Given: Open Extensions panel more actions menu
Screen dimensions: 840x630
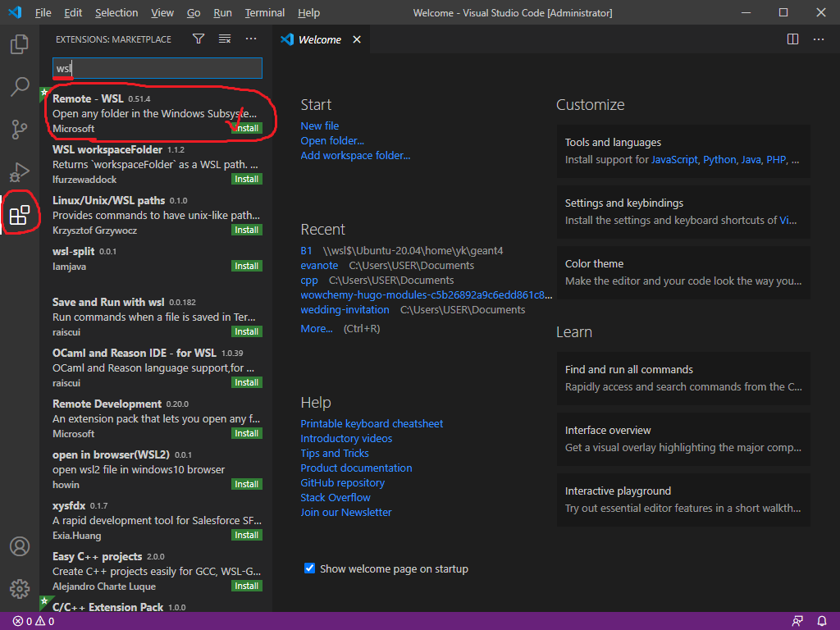Looking at the screenshot, I should coord(251,39).
